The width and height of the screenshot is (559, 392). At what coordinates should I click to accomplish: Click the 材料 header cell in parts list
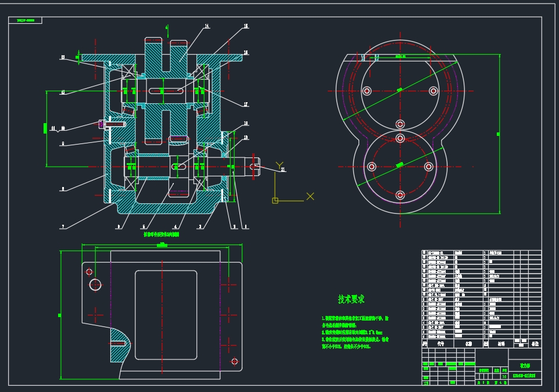point(501,344)
